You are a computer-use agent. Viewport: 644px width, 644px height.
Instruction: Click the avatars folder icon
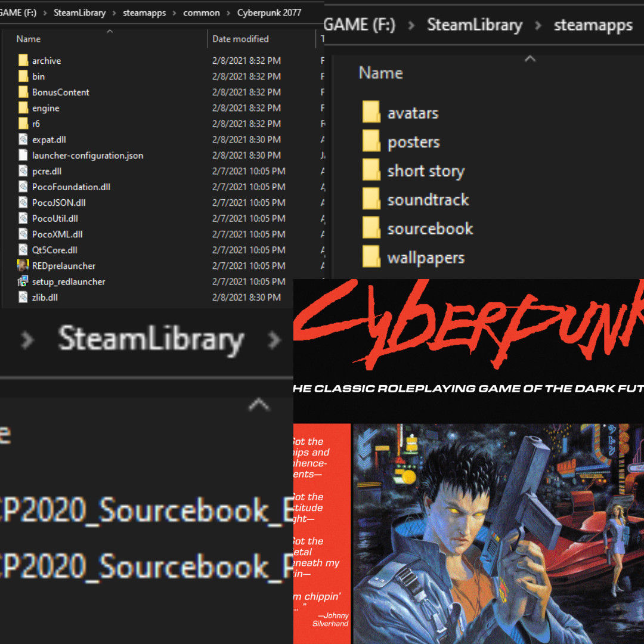(x=371, y=112)
